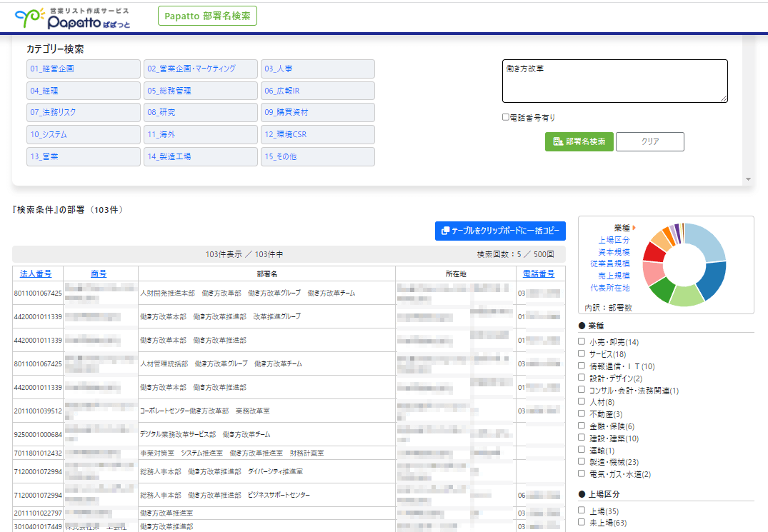768x532 pixels.
Task: Check the 小売・卸売(14) filter
Action: point(582,341)
